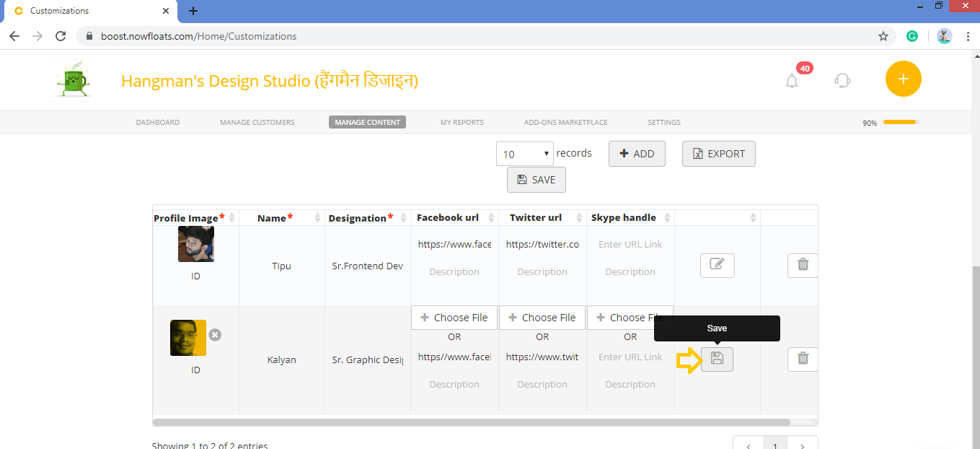Sort by Profile Image column
The width and height of the screenshot is (980, 449).
(195, 217)
